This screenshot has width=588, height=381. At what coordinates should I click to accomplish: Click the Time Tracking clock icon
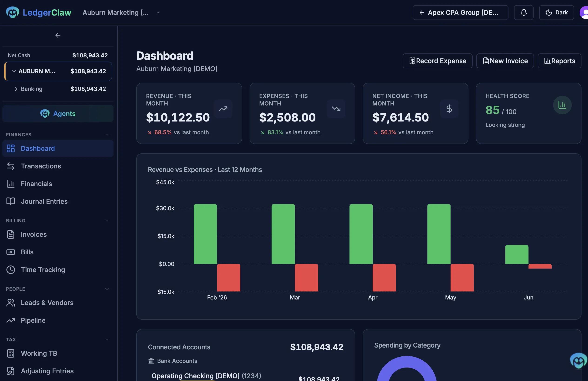[11, 270]
